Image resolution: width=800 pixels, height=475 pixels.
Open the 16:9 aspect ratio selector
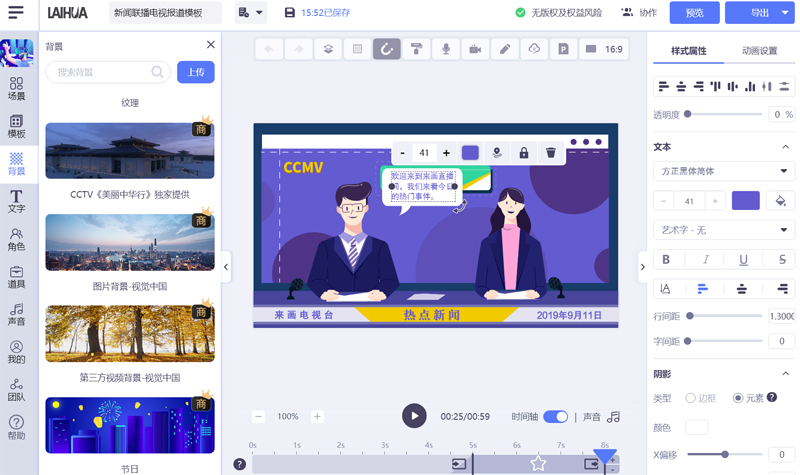pos(605,49)
